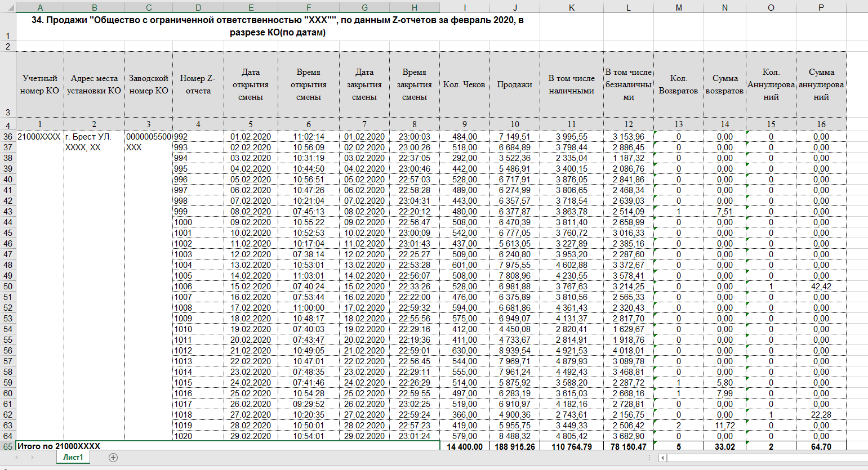The height and width of the screenshot is (470, 868).
Task: Select the "Сумма возвратов" header cell
Action: tap(725, 84)
